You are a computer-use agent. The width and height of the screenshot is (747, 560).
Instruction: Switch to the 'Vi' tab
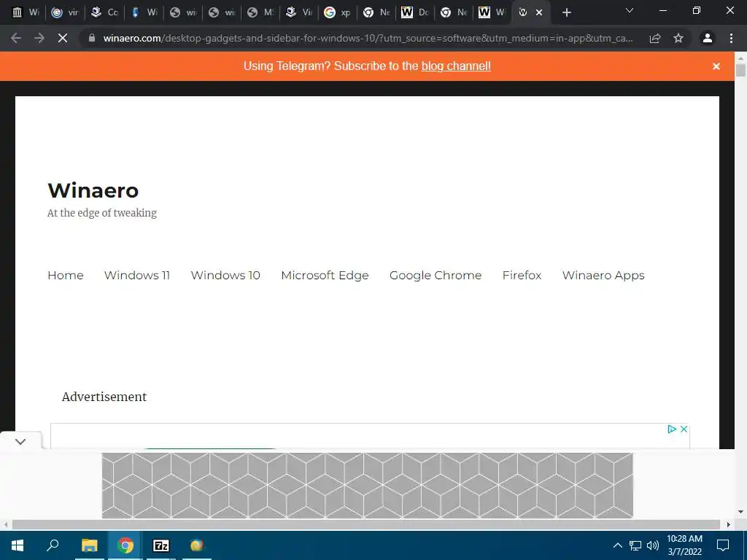click(x=298, y=12)
